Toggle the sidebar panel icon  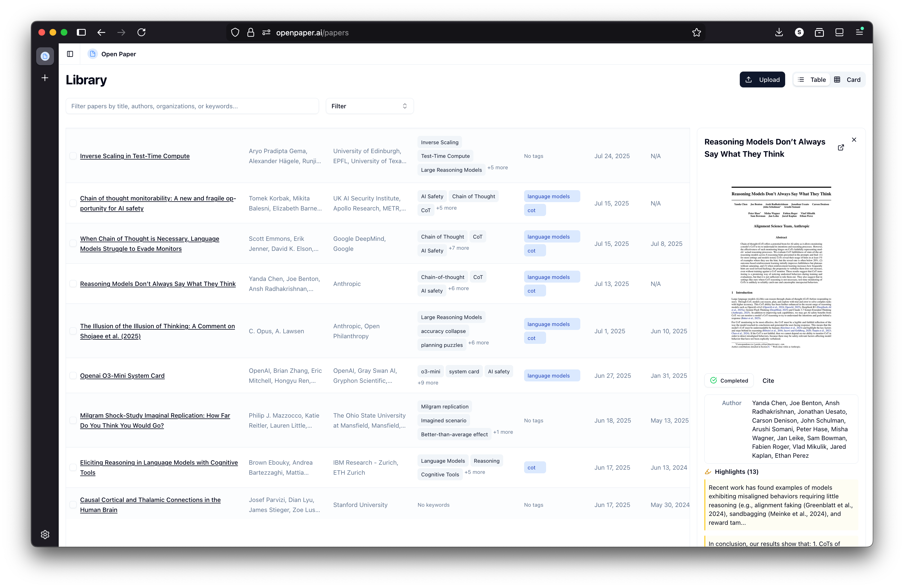click(x=70, y=54)
